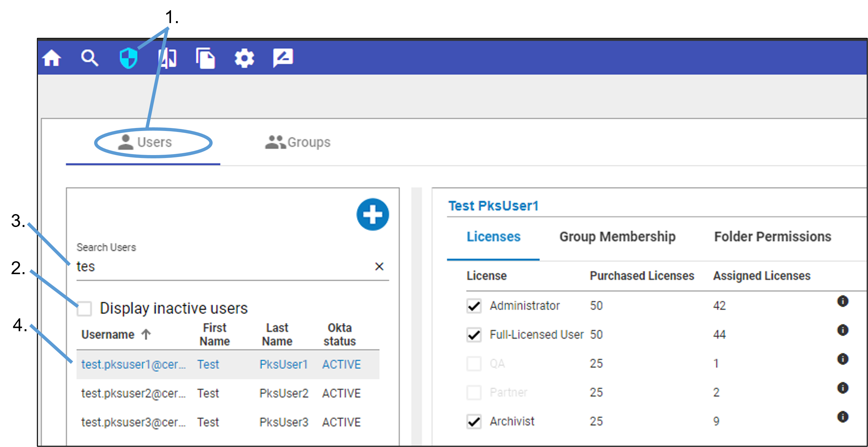Viewport: 868px width, 447px height.
Task: Click Archivist assigned count 9
Action: pyautogui.click(x=716, y=422)
